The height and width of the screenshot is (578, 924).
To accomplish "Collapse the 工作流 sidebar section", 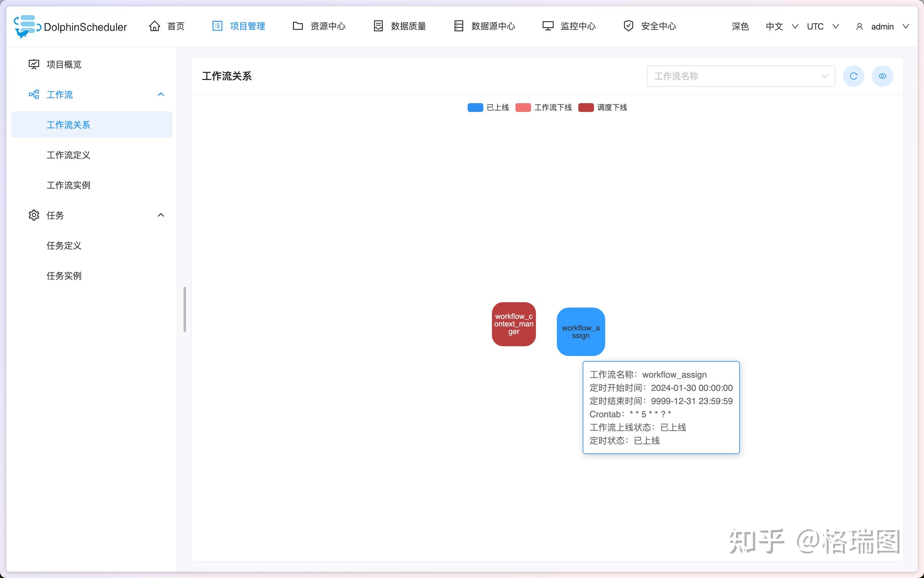I will pos(160,94).
